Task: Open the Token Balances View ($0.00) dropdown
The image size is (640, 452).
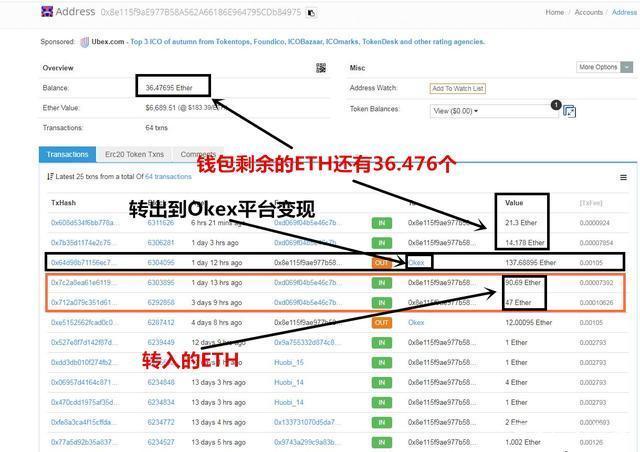Action: pyautogui.click(x=494, y=111)
